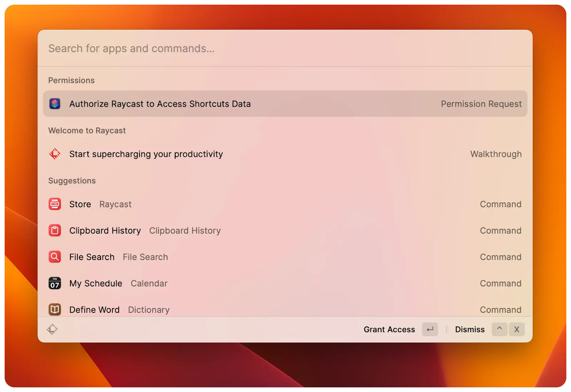This screenshot has width=571, height=392.
Task: Click the Raycast logo beside Start supercharging
Action: coord(55,154)
